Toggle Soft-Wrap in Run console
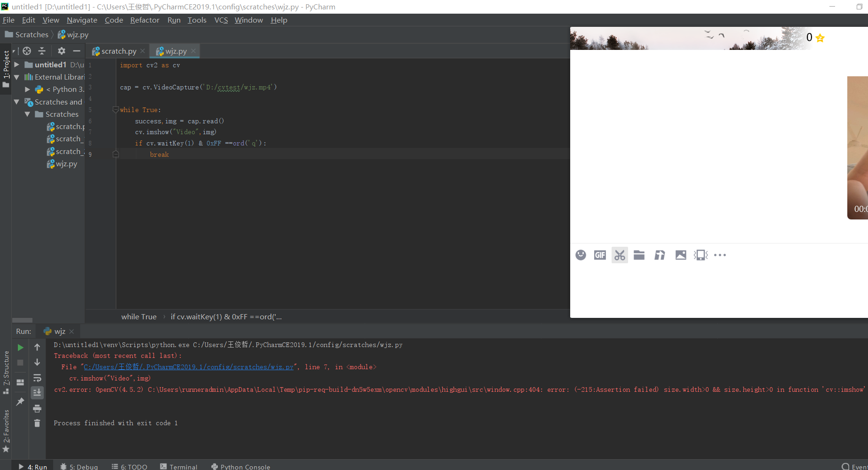 coord(37,378)
